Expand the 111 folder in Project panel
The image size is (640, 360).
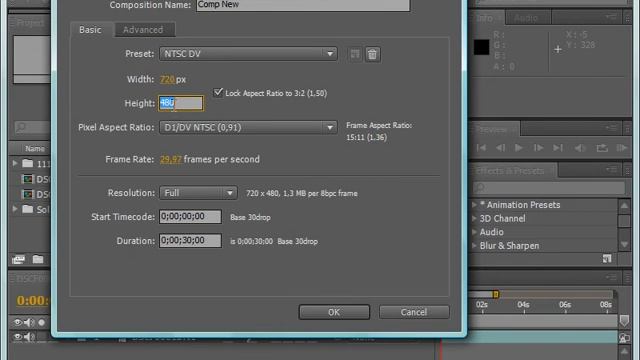[15, 163]
